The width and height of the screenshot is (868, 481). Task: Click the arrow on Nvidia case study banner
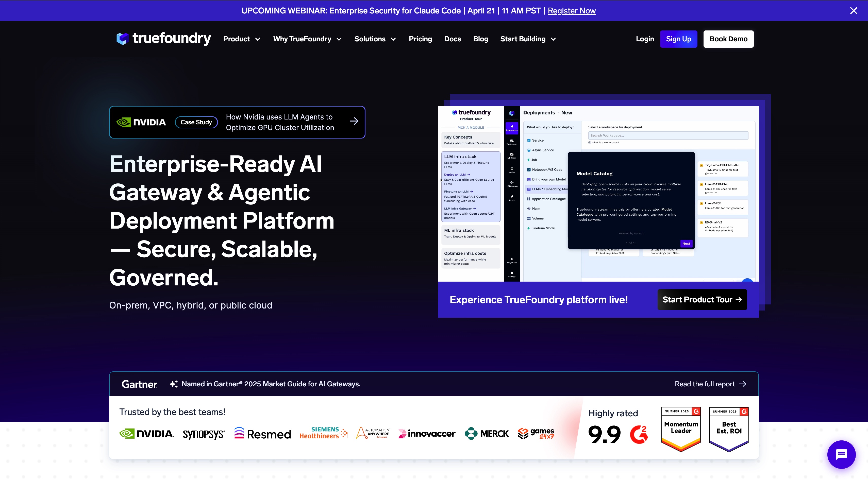click(354, 121)
